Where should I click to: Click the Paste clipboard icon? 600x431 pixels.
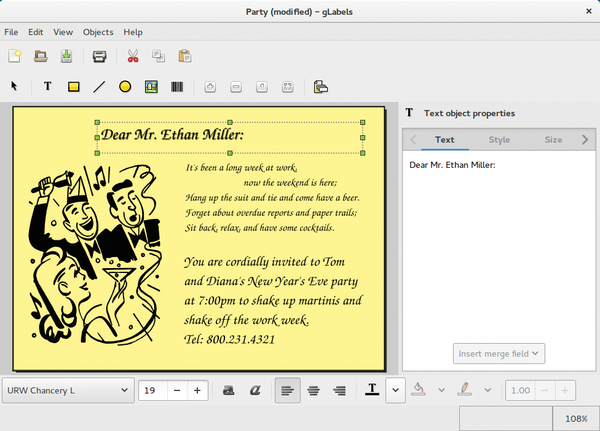185,56
